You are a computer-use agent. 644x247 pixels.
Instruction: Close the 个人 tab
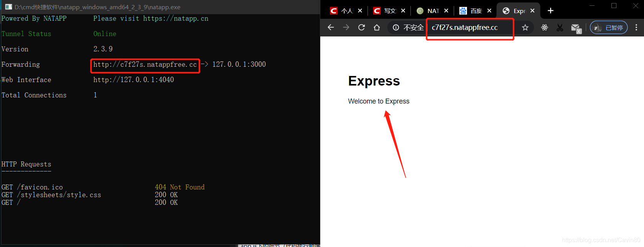(x=360, y=11)
